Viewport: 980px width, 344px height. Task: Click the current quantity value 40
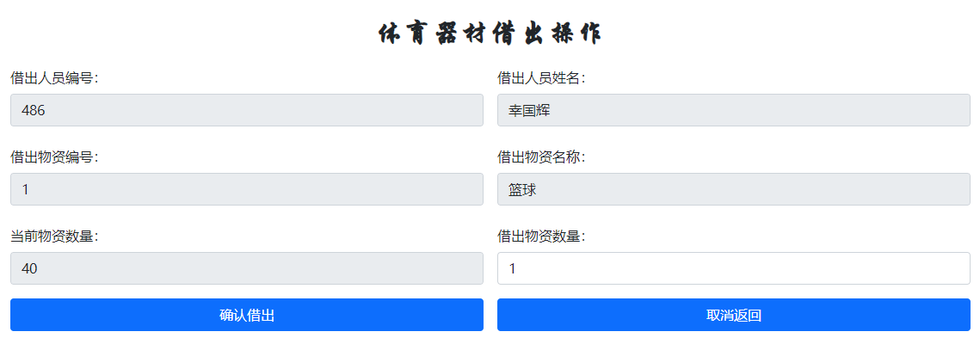29,269
